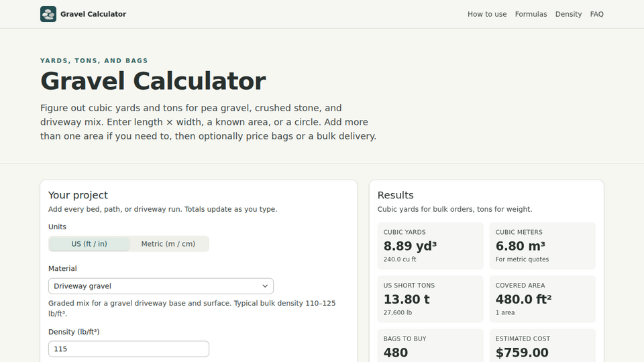Click the $759.00 estimated cost value

(522, 353)
